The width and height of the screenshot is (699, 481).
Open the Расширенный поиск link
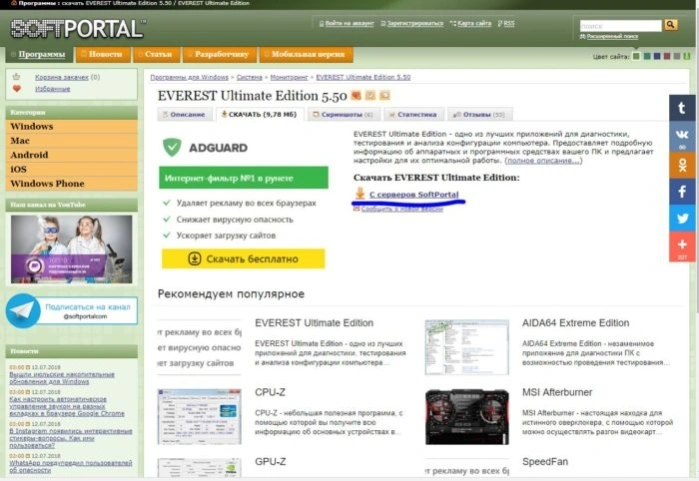[x=612, y=37]
